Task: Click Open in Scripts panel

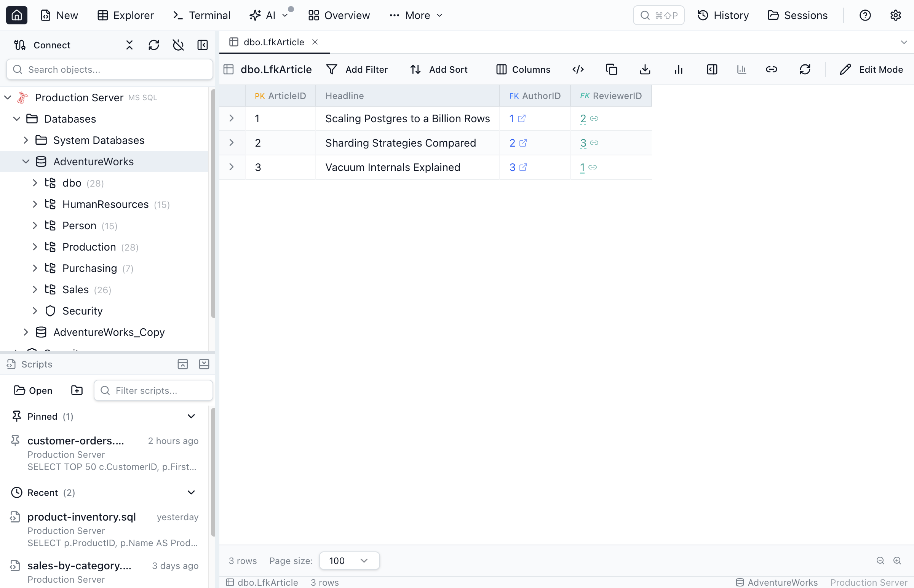Action: tap(33, 390)
